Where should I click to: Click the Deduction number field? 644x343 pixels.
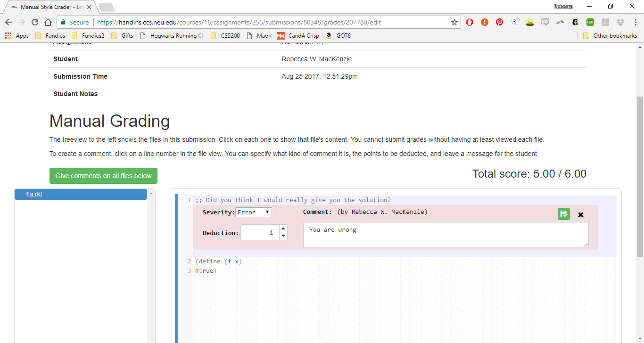click(259, 233)
